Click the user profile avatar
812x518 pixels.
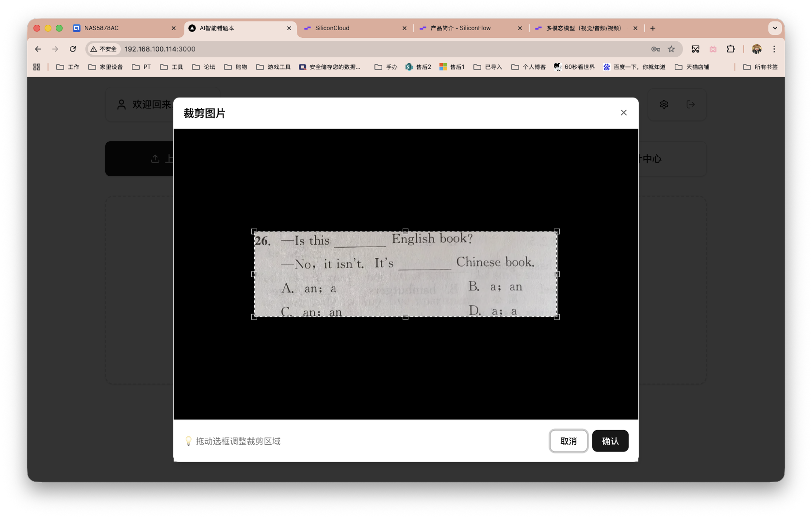[x=757, y=49]
